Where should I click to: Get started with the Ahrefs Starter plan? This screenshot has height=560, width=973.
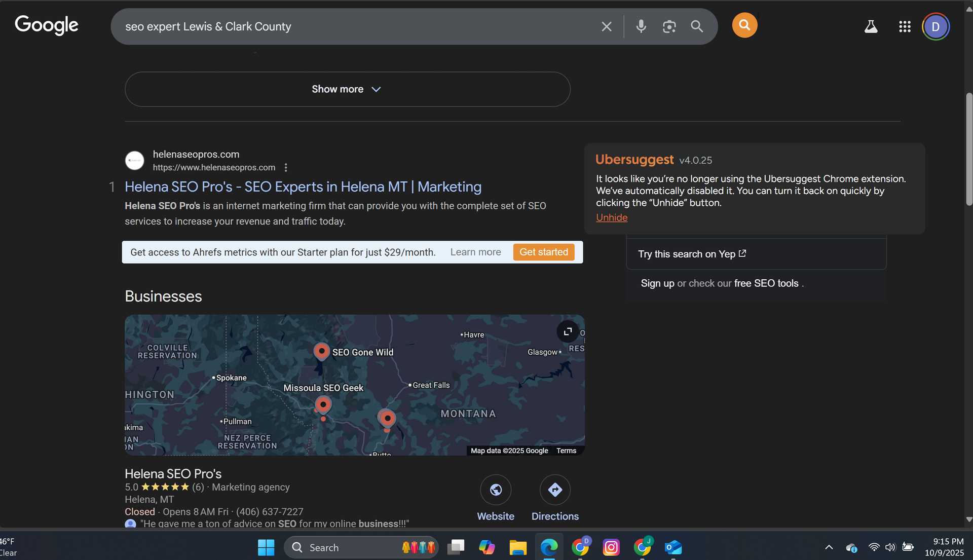tap(543, 252)
